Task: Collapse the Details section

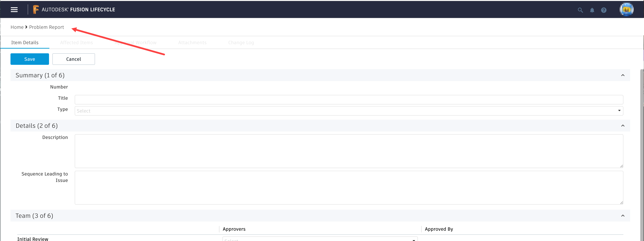Action: point(623,126)
